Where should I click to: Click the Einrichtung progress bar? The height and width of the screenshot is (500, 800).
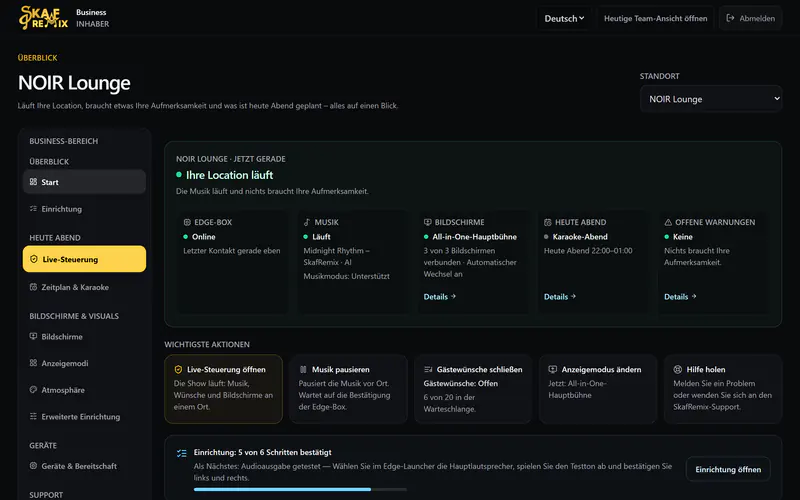[300, 489]
